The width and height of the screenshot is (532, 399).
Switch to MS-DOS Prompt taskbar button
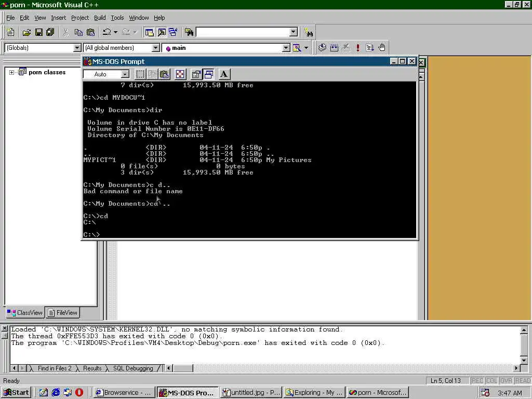click(x=187, y=393)
